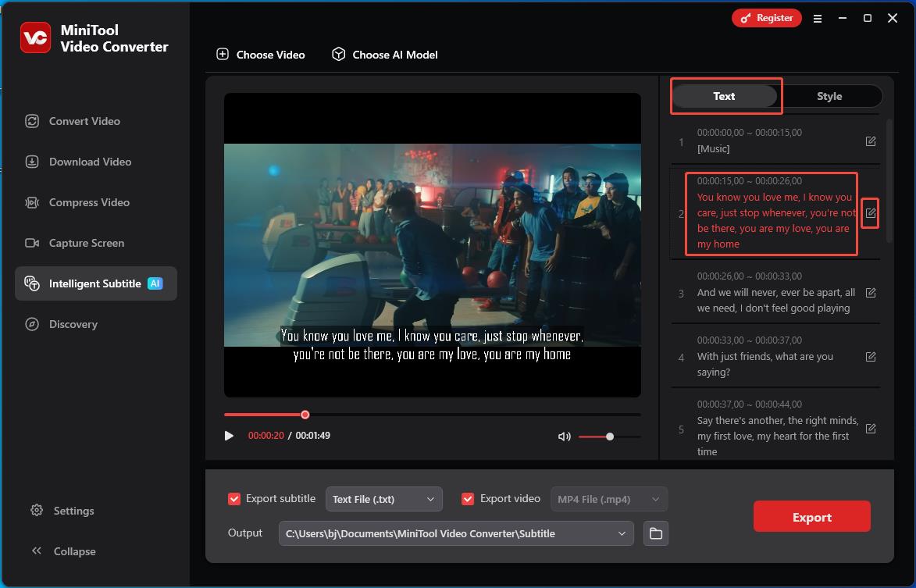The image size is (916, 588).
Task: Edit subtitle line 3 using the pencil icon
Action: [x=871, y=293]
